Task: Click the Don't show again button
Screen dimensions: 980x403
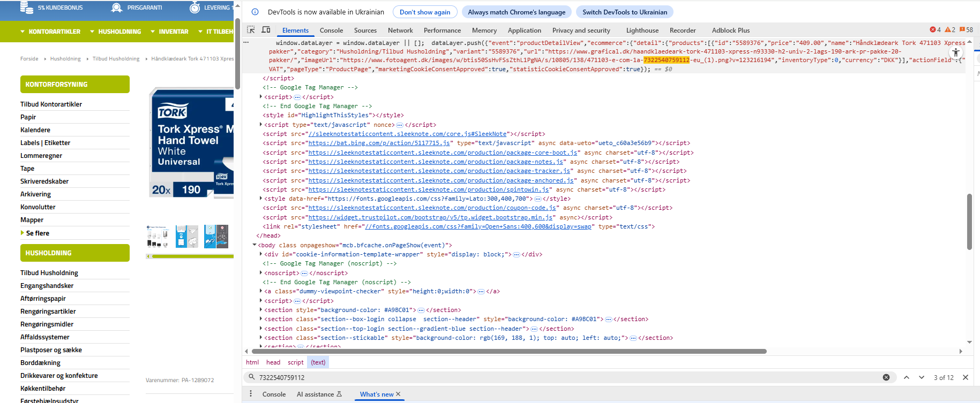Action: pyautogui.click(x=425, y=12)
